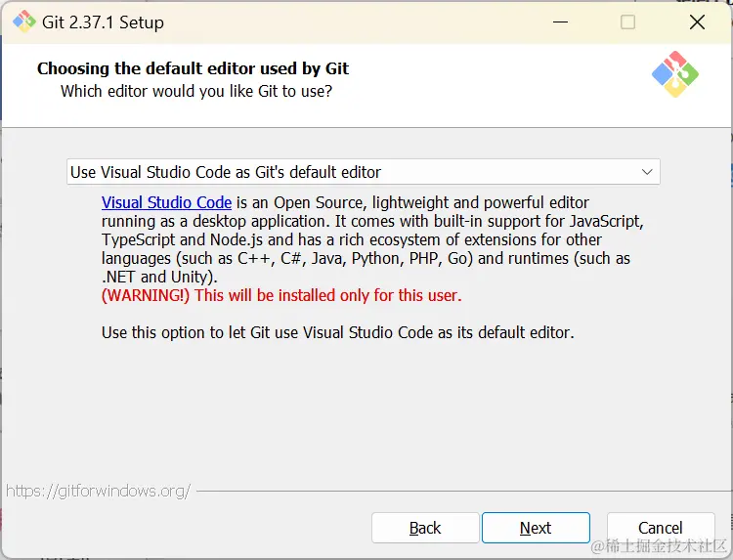733x560 pixels.
Task: Click "Which editor would you like" subtitle
Action: [196, 91]
